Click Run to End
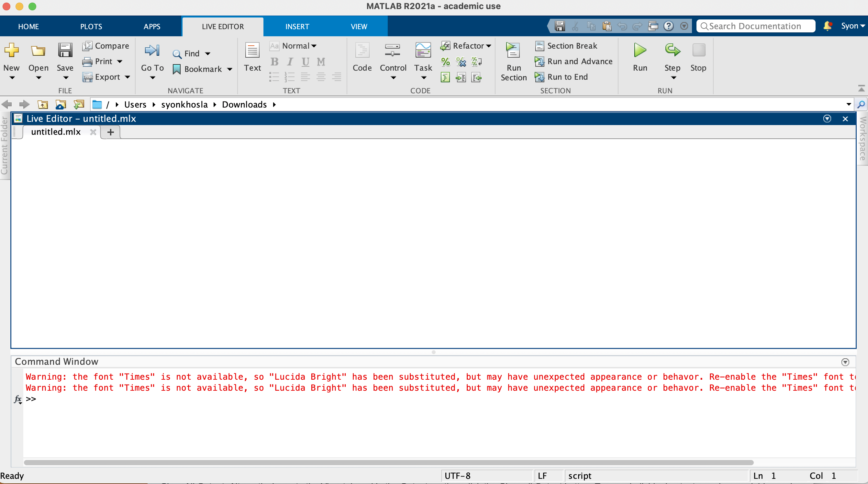 (x=562, y=77)
